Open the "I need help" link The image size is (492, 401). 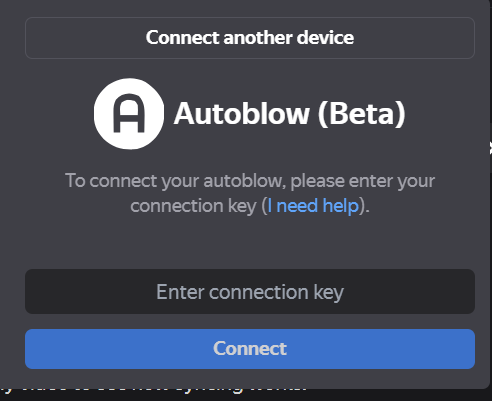tap(313, 206)
